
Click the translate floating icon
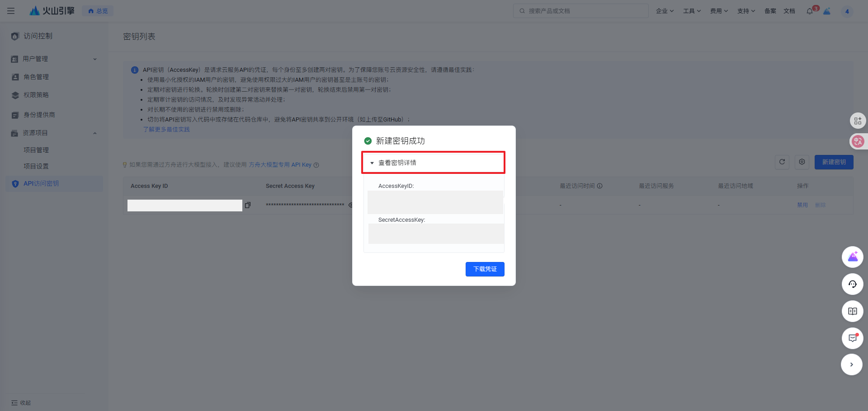pyautogui.click(x=858, y=141)
